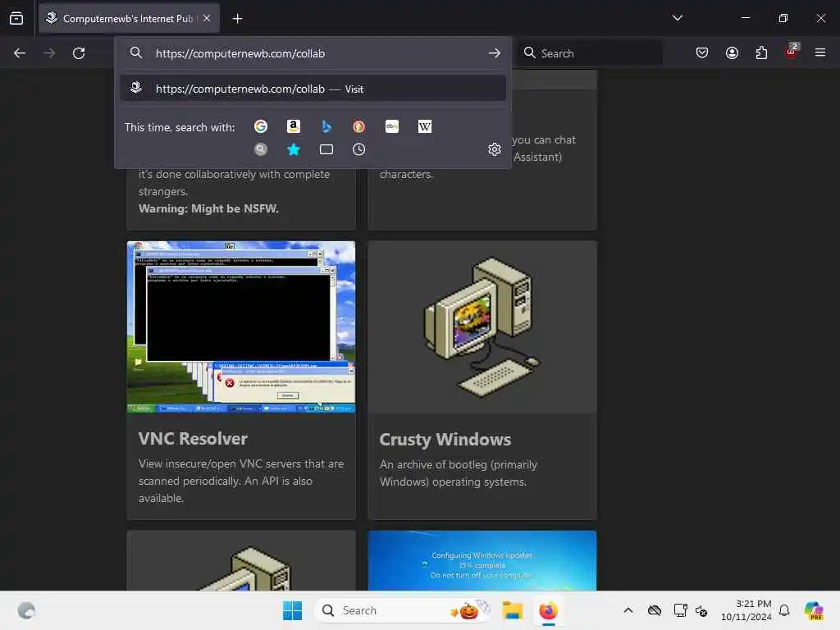This screenshot has height=630, width=840.
Task: Open the Extensions puzzle icon
Action: pos(761,52)
